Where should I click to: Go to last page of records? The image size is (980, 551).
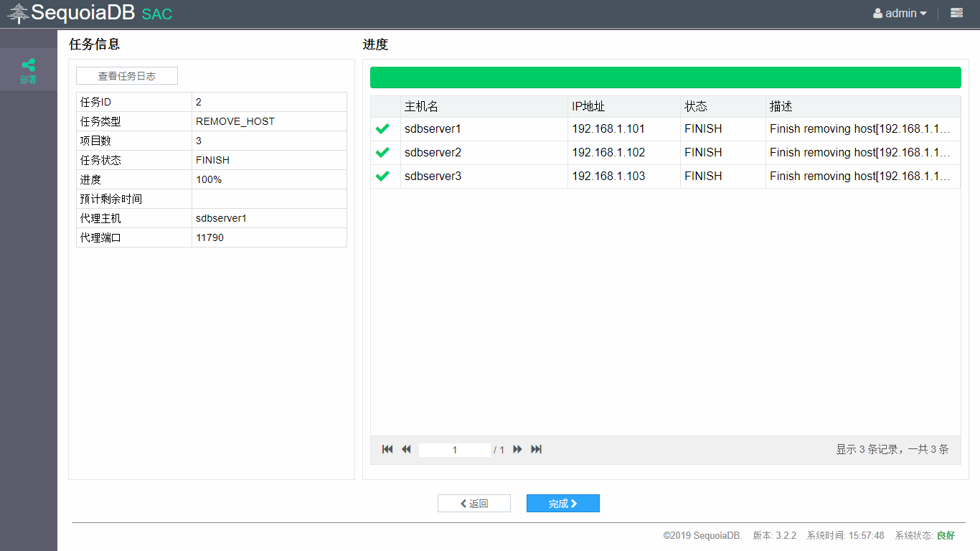click(536, 449)
